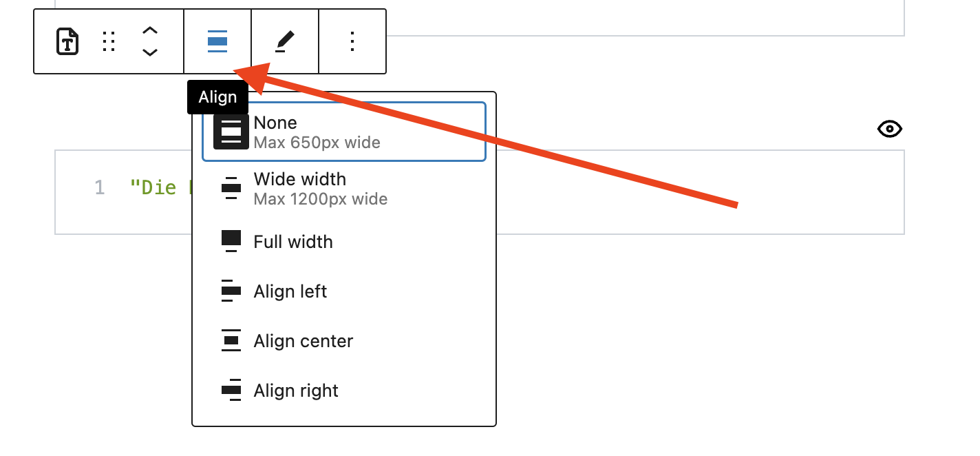
Task: Open the Align toolbar button
Action: [x=217, y=41]
